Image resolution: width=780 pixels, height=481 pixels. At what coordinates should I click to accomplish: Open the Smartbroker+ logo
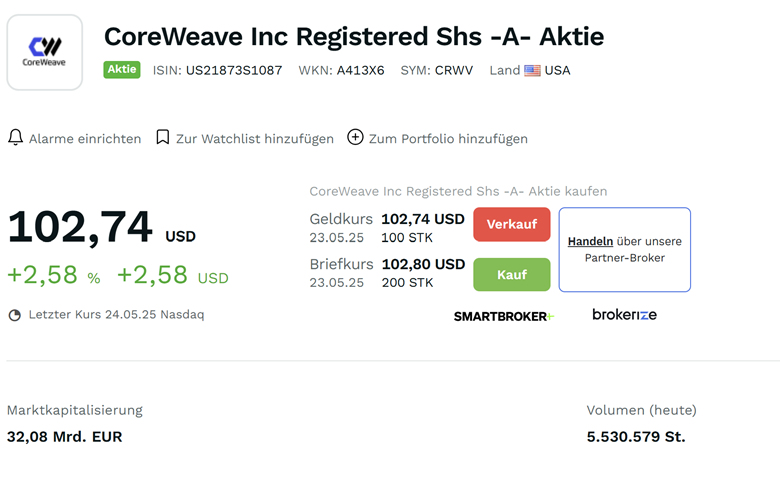click(504, 316)
